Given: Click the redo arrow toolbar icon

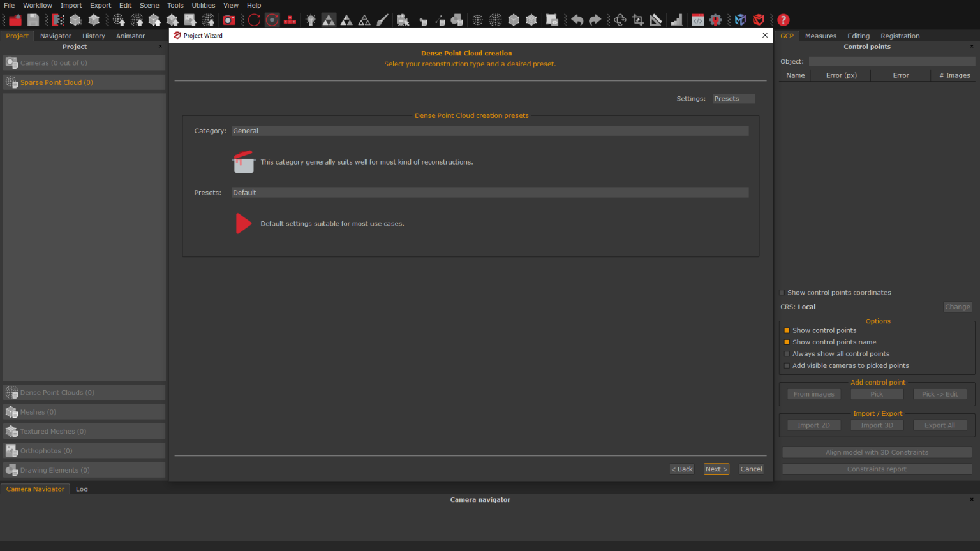Looking at the screenshot, I should point(595,20).
